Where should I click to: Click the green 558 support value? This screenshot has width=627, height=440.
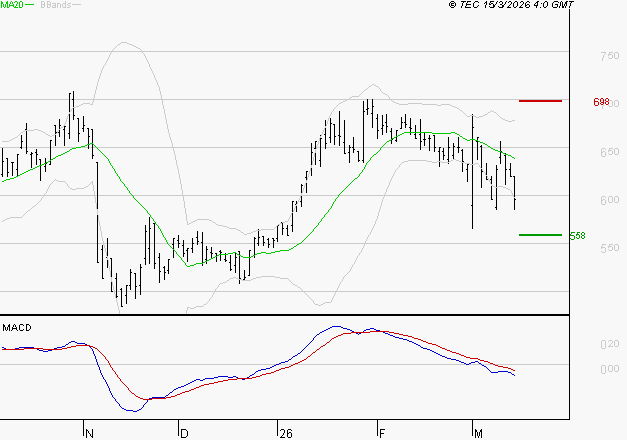[577, 236]
